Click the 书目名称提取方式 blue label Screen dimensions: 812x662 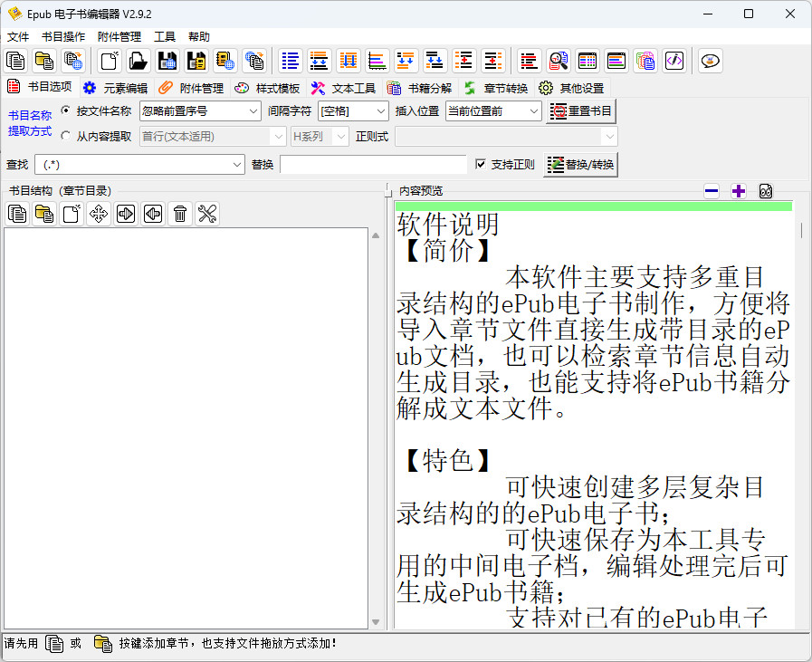30,123
